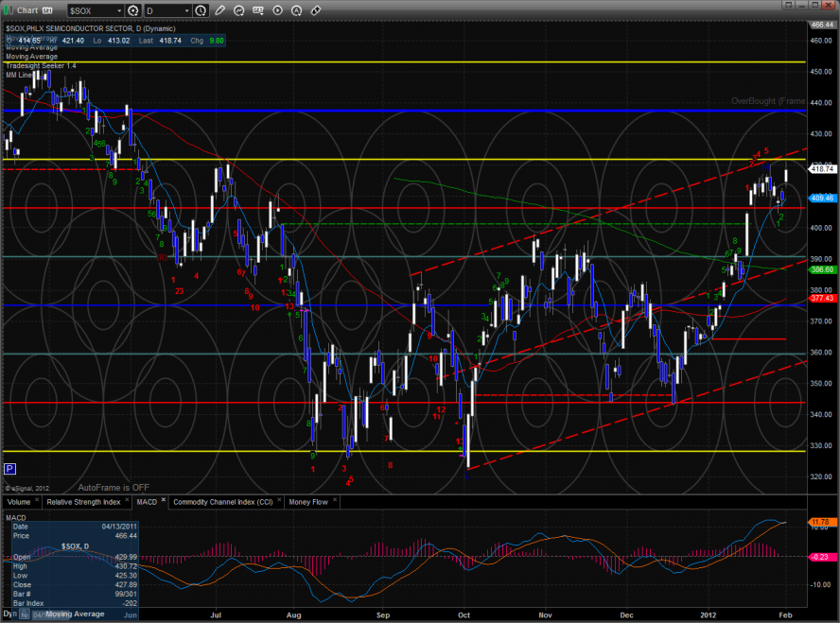
Task: Click the blue P marker icon
Action: tap(9, 469)
